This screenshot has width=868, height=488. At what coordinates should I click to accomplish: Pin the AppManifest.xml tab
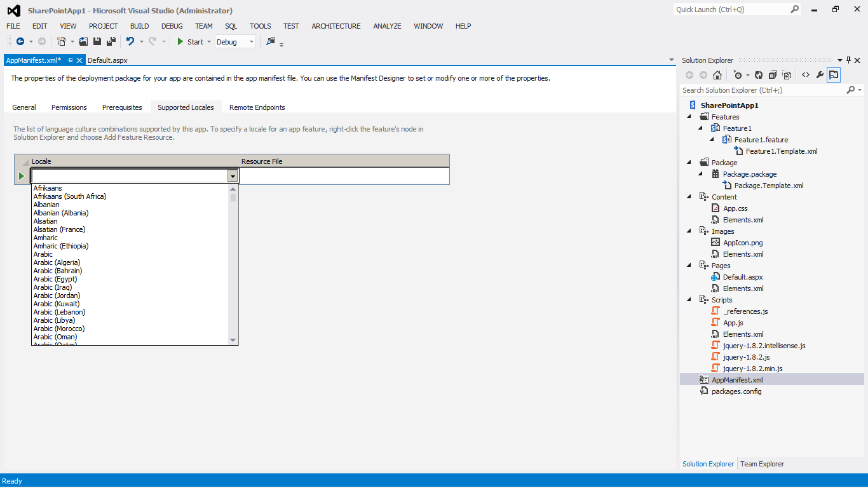click(70, 60)
